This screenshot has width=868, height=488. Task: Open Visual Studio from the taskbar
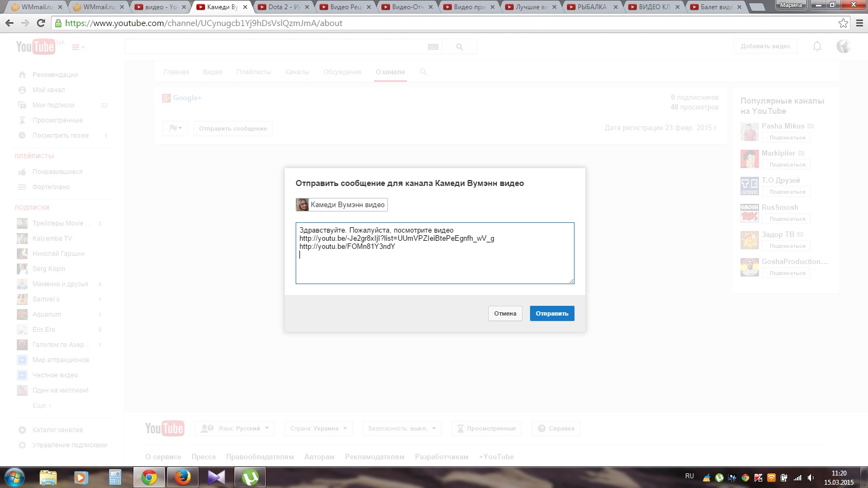pyautogui.click(x=216, y=477)
